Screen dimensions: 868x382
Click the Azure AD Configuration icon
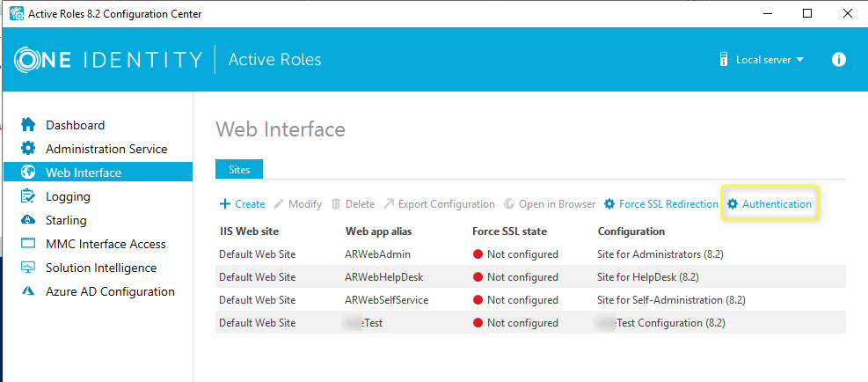27,291
